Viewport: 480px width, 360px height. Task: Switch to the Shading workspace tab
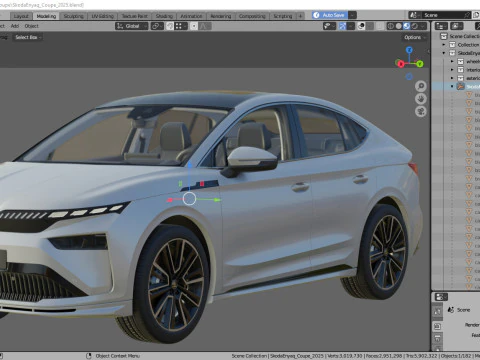[x=164, y=16]
